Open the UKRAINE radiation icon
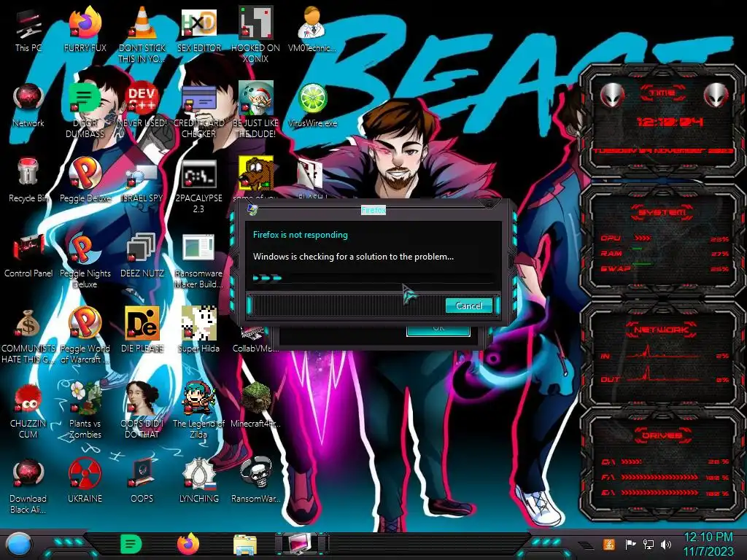The image size is (747, 560). coord(85,480)
